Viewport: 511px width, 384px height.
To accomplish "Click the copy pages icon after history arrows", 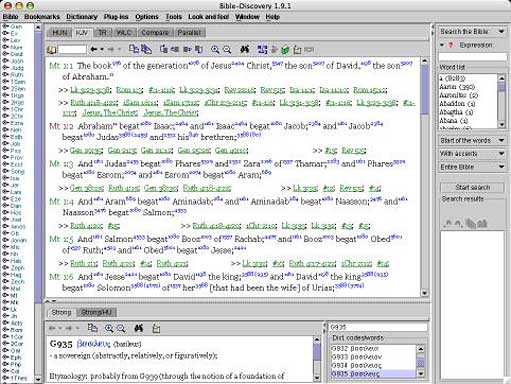I will click(x=134, y=49).
